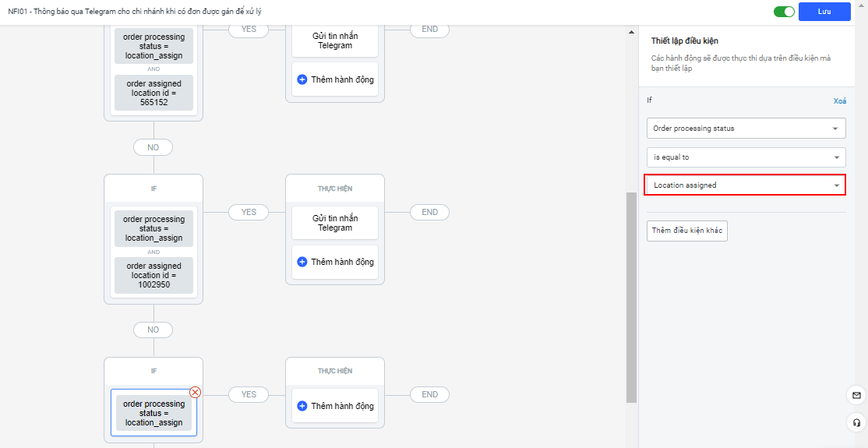Expand the "Location assigned" value dropdown
This screenshot has height=448, width=868.
click(746, 185)
